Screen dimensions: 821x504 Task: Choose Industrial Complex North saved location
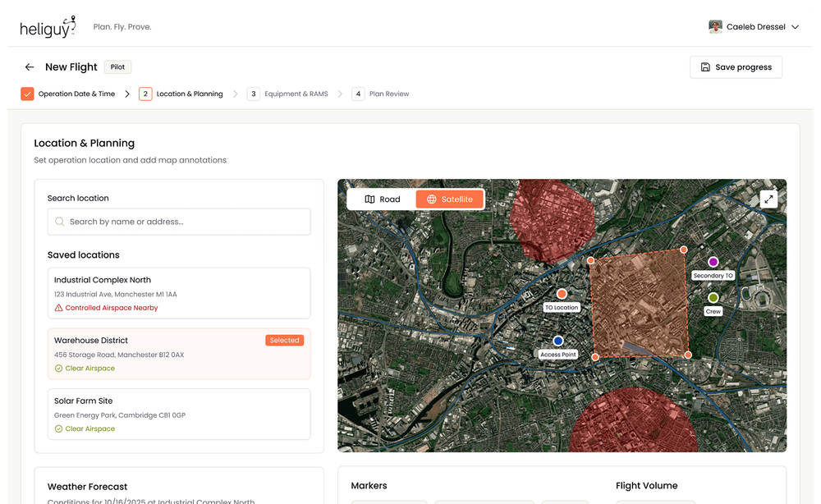coord(179,293)
